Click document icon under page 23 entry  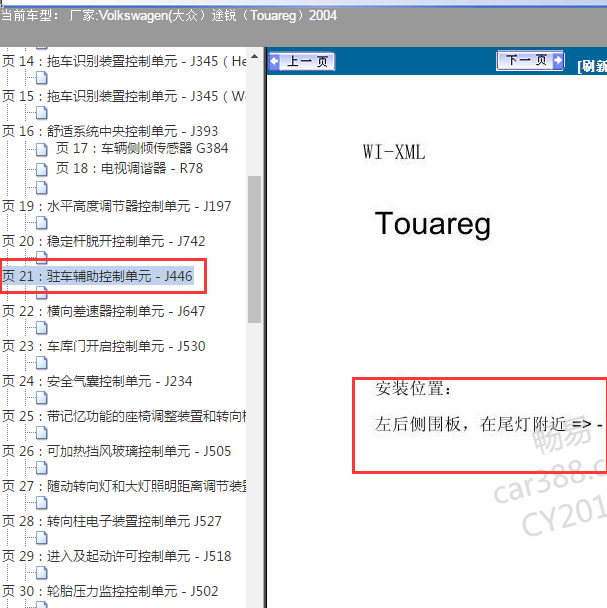tap(42, 363)
